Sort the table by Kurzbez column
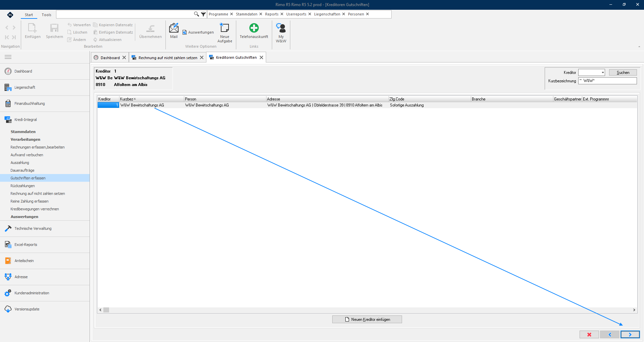The image size is (644, 342). 151,99
